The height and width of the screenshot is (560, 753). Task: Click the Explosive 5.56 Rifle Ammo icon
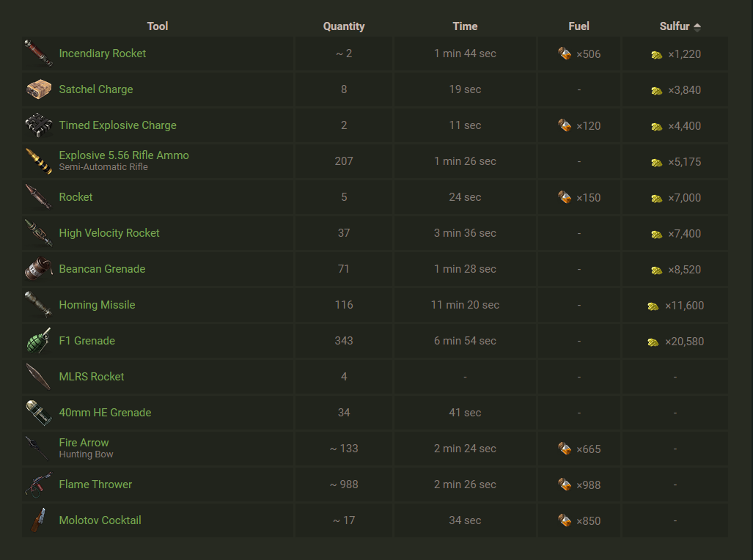38,161
